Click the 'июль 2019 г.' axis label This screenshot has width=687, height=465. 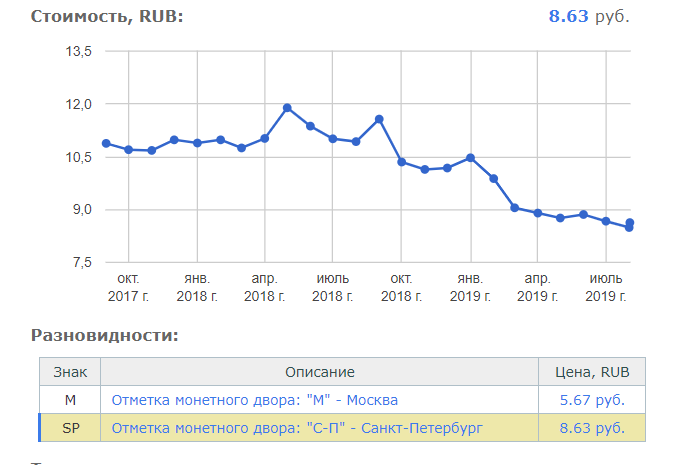606,288
